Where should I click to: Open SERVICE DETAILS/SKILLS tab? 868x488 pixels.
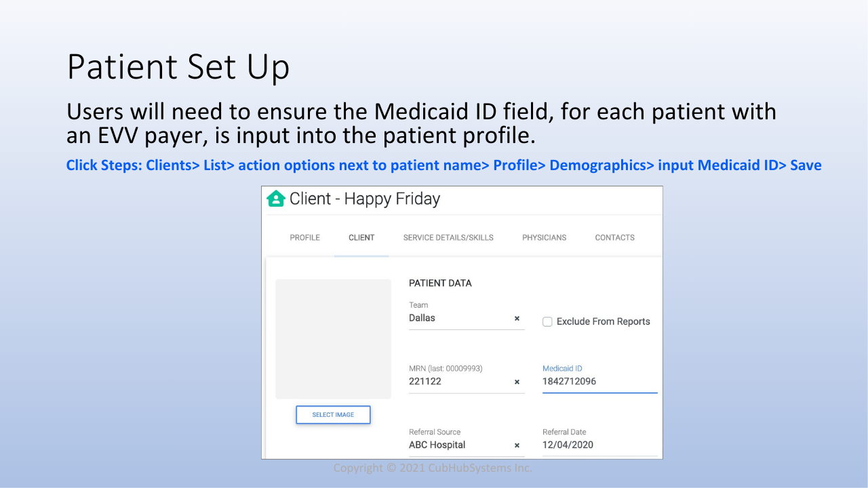coord(448,238)
